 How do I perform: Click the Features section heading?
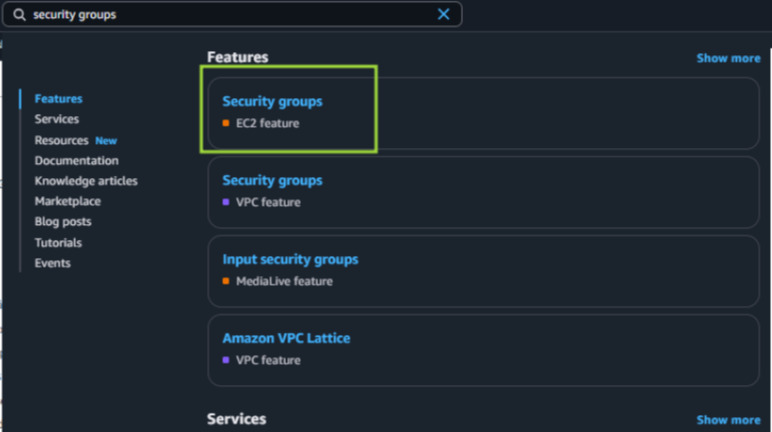[x=237, y=57]
